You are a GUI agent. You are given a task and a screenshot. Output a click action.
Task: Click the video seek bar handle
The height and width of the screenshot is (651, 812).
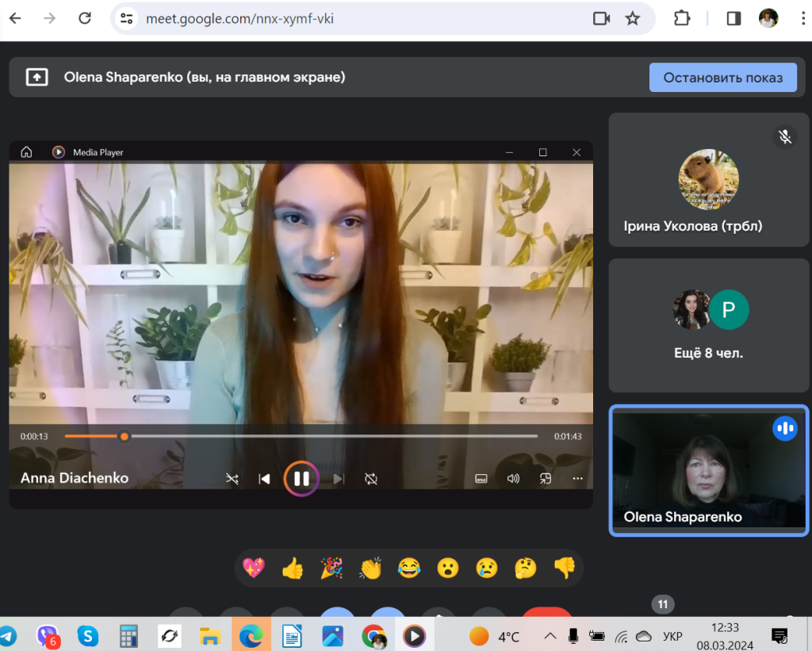click(x=124, y=437)
